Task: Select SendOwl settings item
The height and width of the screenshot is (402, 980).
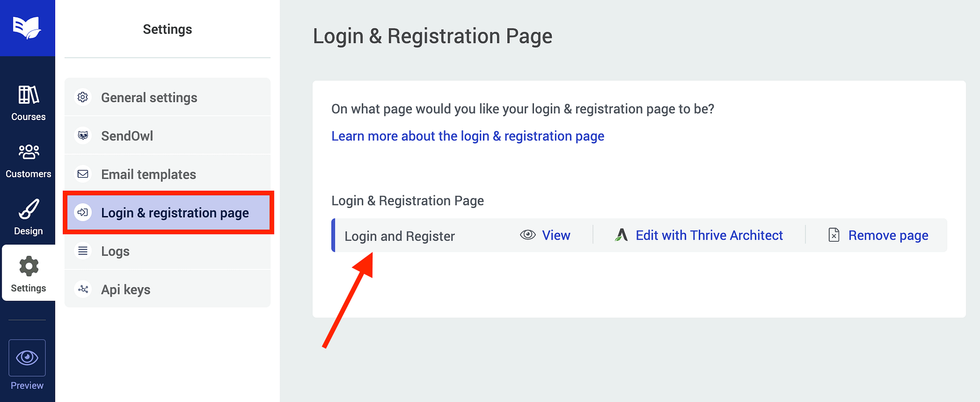Action: (x=127, y=136)
